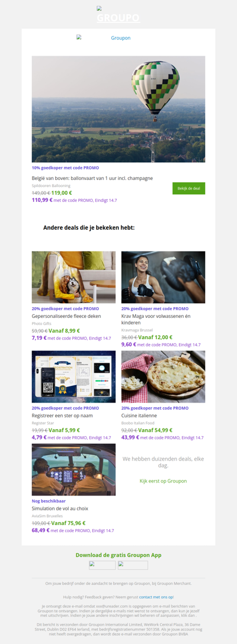
Task: Select the star registration certificate image
Action: pyautogui.click(x=73, y=376)
